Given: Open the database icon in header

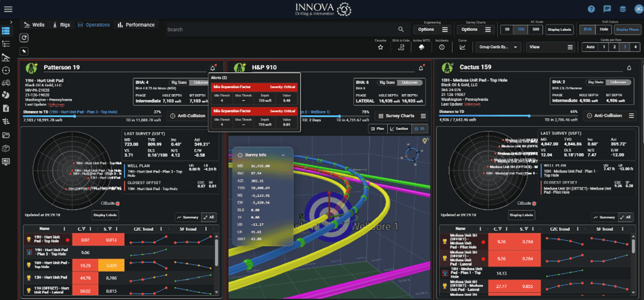Looking at the screenshot, I should [x=623, y=9].
